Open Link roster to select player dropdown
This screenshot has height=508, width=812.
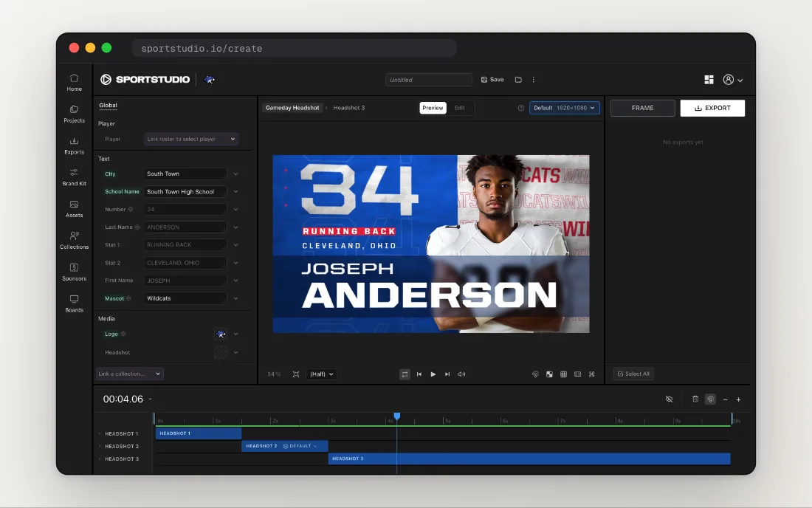(x=191, y=140)
